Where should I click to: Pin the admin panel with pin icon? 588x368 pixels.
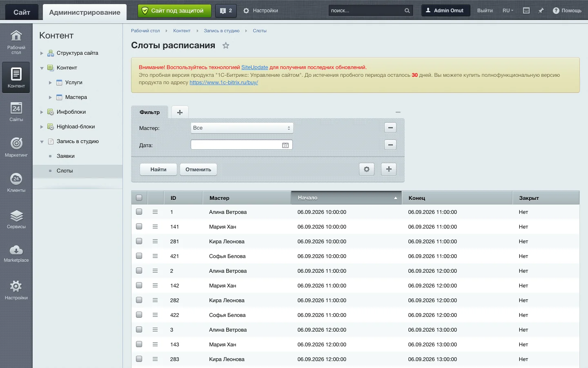click(541, 11)
